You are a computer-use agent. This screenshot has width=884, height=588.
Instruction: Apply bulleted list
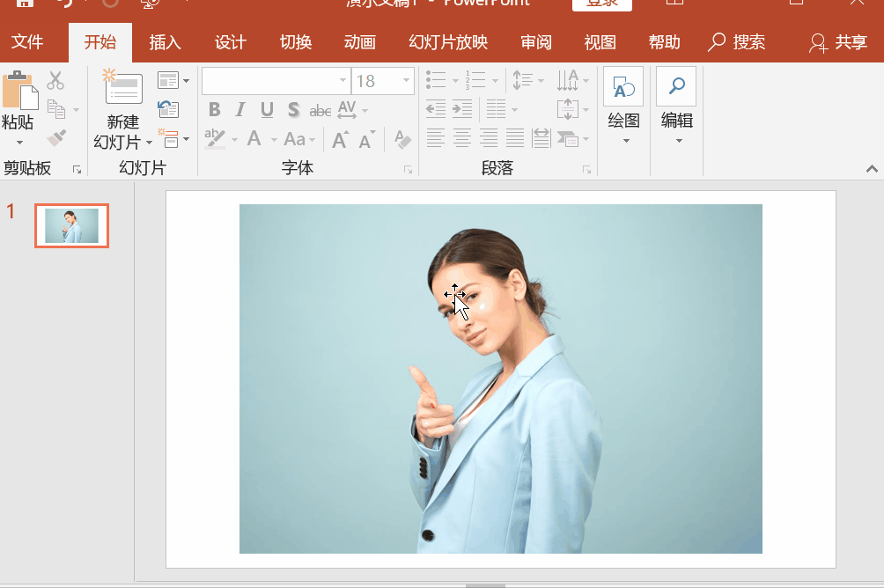point(436,80)
